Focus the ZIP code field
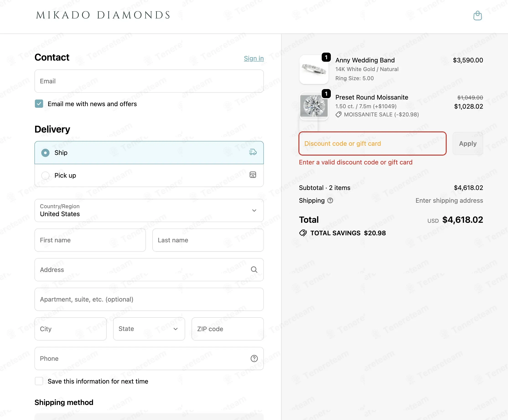This screenshot has height=420, width=508. tap(228, 329)
